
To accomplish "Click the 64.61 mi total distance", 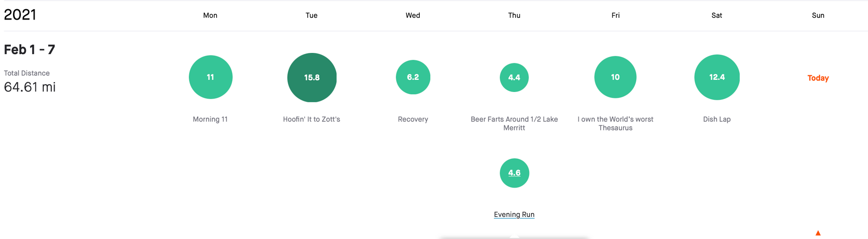I will 30,87.
